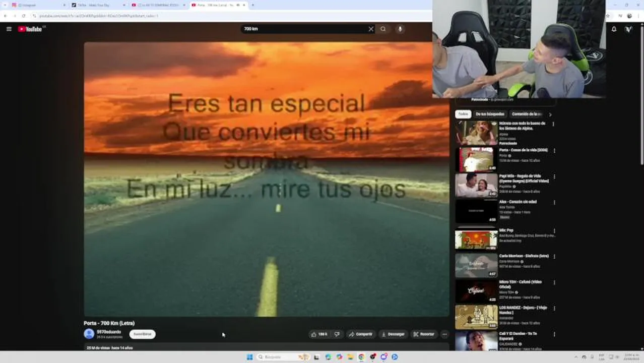Click the browser address bar URL

tap(99, 16)
